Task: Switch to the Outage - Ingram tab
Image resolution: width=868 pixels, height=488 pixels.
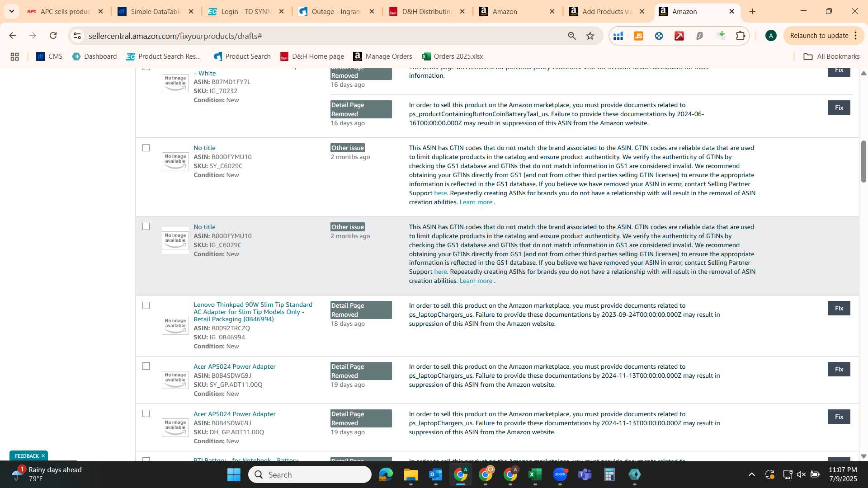Action: coord(336,11)
